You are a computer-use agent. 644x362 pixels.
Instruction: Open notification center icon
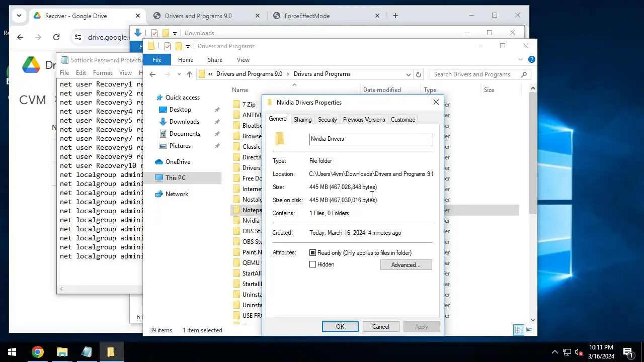[x=628, y=352]
